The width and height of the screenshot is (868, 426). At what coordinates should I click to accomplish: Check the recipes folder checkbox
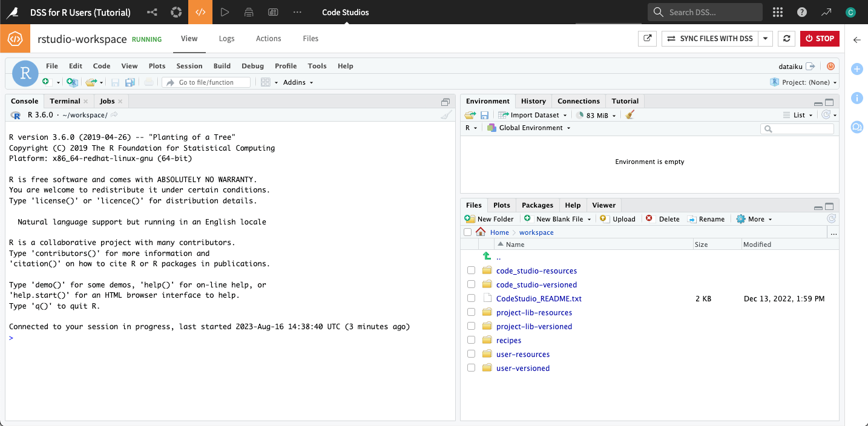click(471, 340)
